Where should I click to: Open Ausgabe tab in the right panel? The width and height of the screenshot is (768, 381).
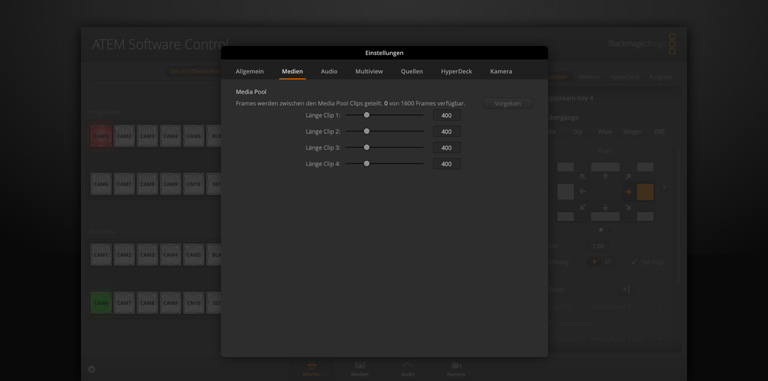pos(660,77)
